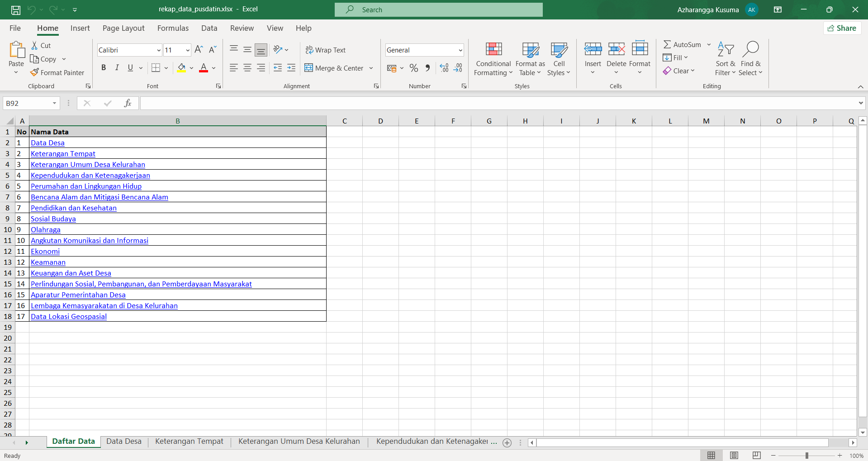Click the Orientation text angle icon
Screen dimensions: 868x461
(278, 50)
